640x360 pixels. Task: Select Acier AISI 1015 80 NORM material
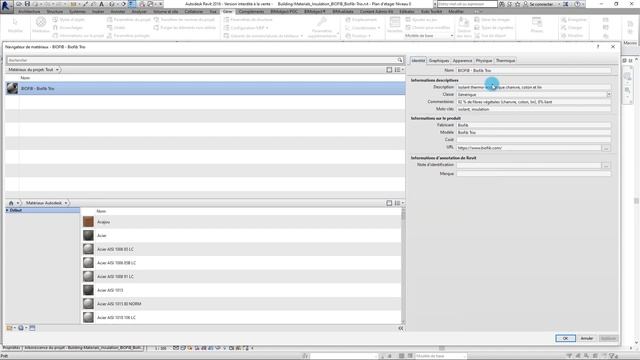coord(241,304)
